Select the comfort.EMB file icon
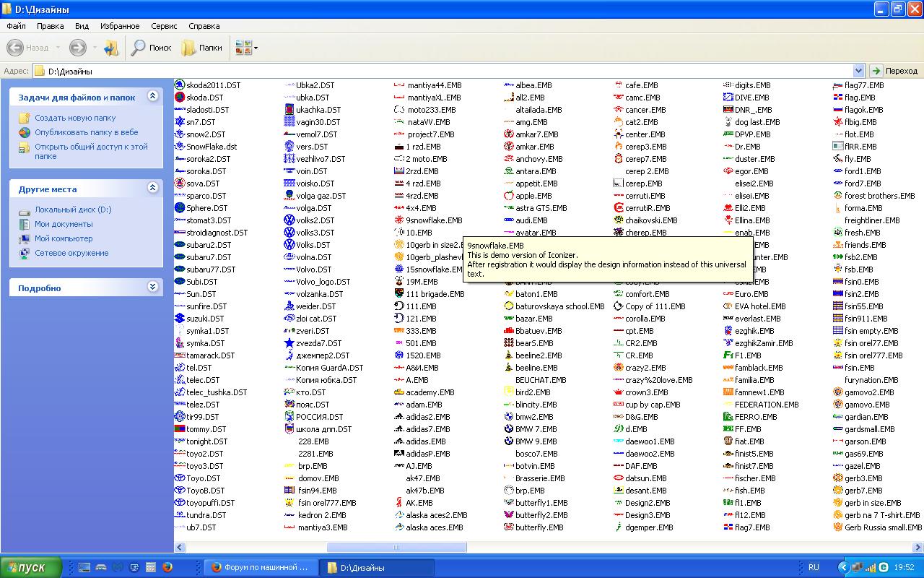924x578 pixels. pos(619,294)
